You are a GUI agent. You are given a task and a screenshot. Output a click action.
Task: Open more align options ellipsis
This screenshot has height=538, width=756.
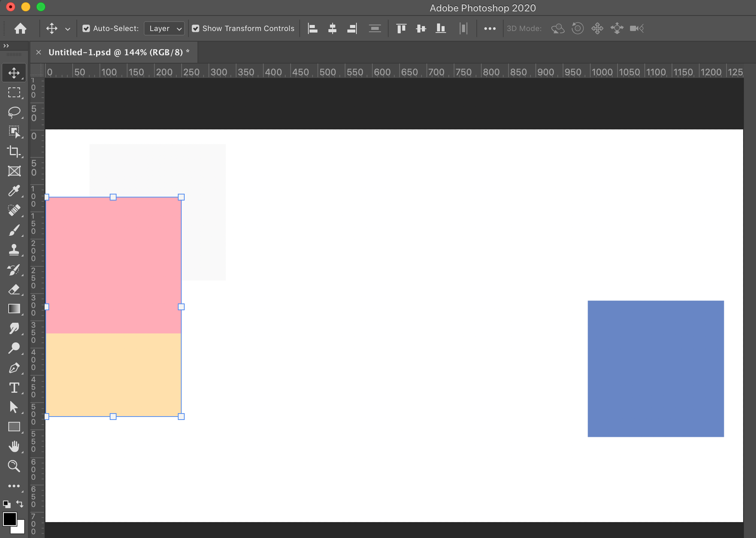coord(490,28)
